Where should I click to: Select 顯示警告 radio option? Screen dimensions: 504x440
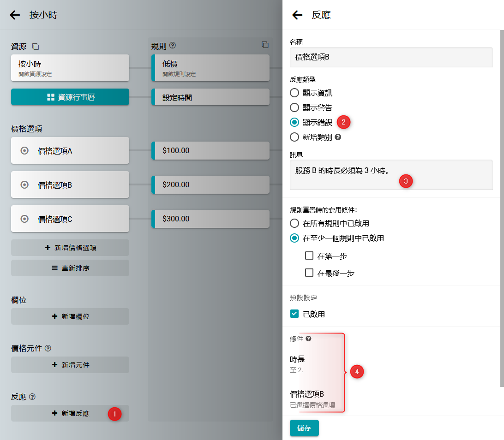click(x=294, y=107)
